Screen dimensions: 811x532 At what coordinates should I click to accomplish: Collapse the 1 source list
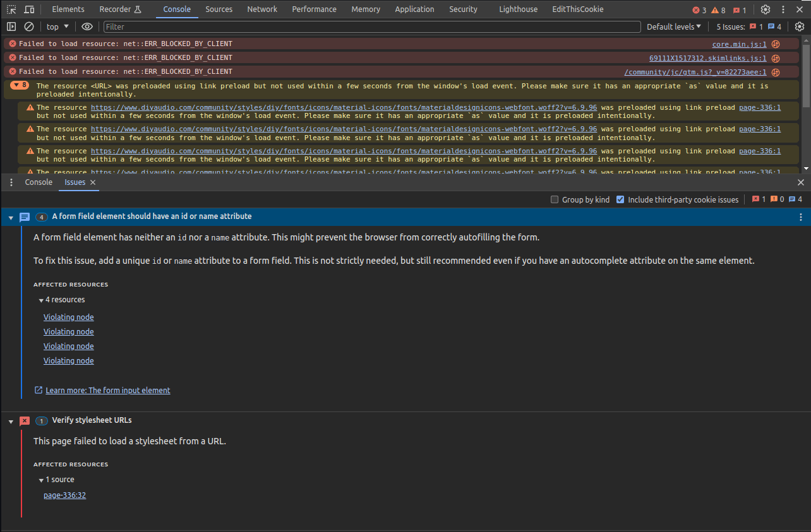41,480
